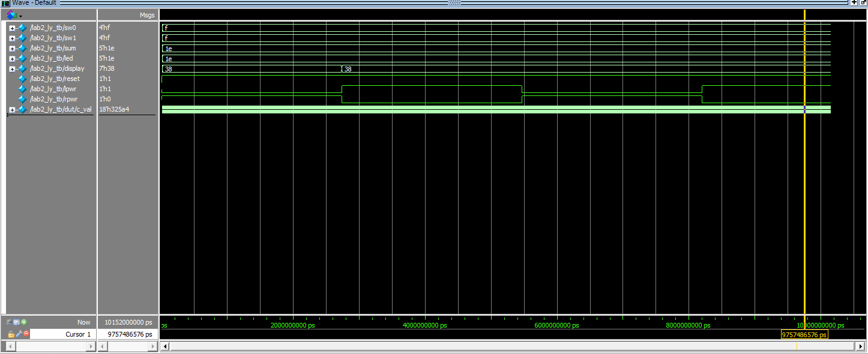Click the Cursor 1 time value 9757486576 ps
This screenshot has height=354, width=868.
(x=129, y=334)
